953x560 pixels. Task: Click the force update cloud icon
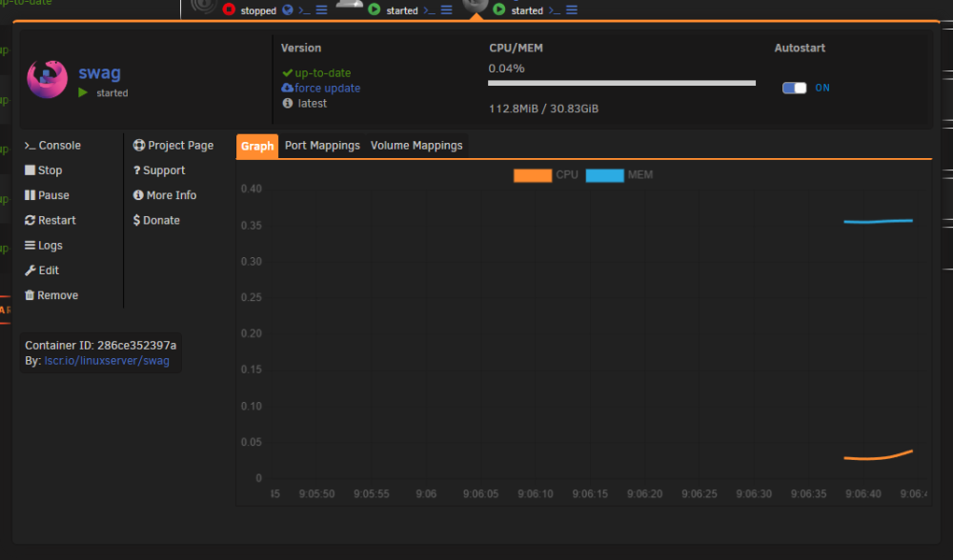point(287,88)
